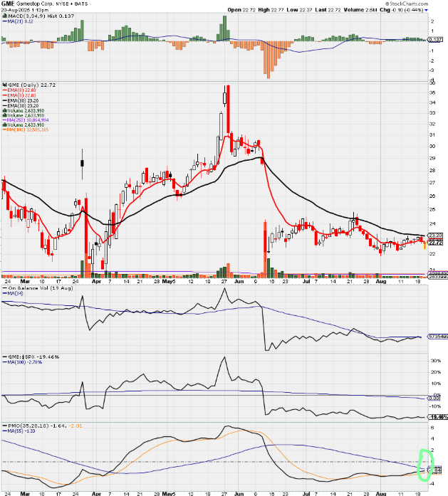This screenshot has height=496, width=448.
Task: Click the orange MA(100) 12,585,165 legend entry
Action: [26, 130]
